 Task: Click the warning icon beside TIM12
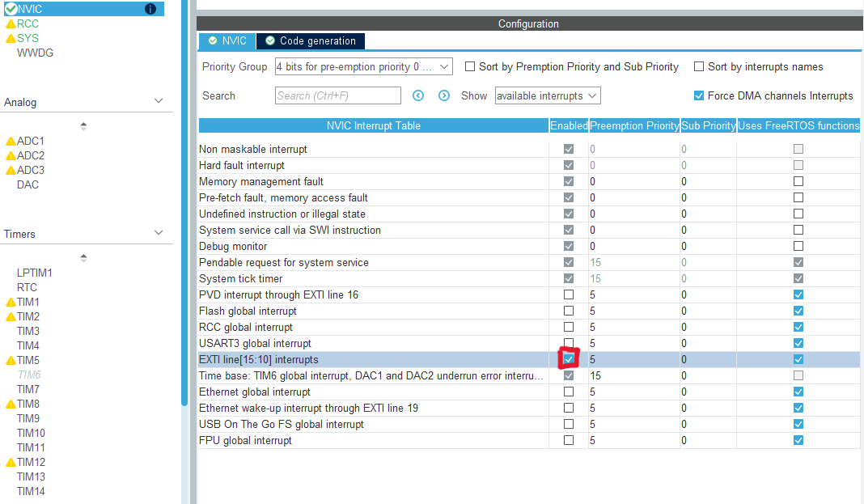pyautogui.click(x=11, y=463)
